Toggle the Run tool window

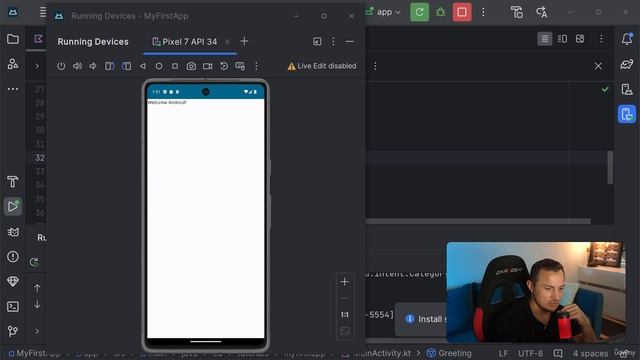[13, 206]
